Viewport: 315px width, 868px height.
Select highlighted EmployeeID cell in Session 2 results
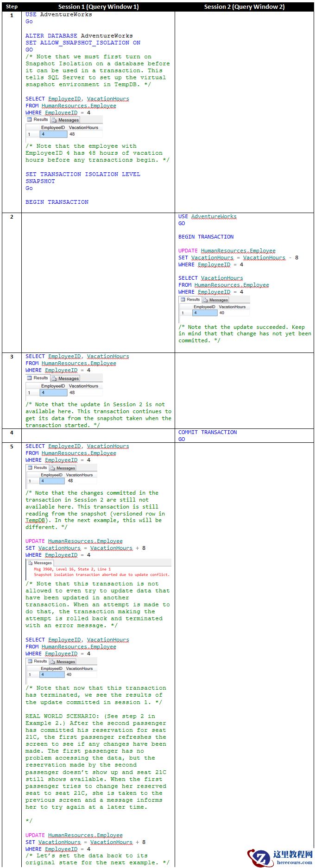(x=204, y=313)
